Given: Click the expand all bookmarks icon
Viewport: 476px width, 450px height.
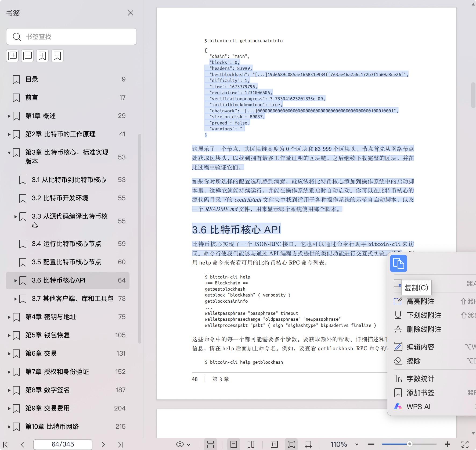Looking at the screenshot, I should pyautogui.click(x=12, y=56).
